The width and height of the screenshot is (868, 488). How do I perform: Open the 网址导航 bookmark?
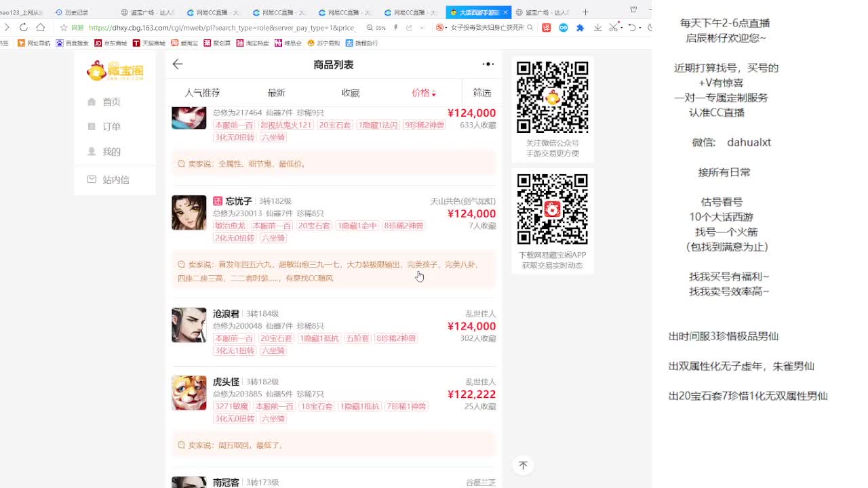tap(34, 43)
